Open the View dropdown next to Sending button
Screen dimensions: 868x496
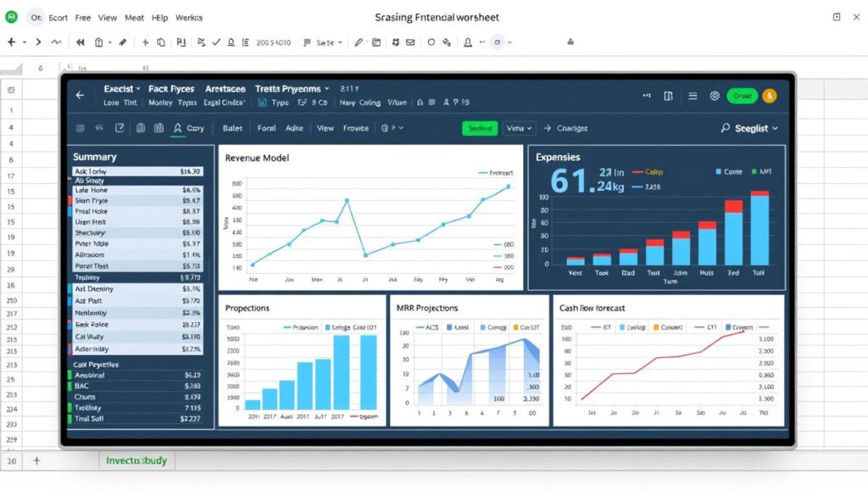(x=520, y=128)
